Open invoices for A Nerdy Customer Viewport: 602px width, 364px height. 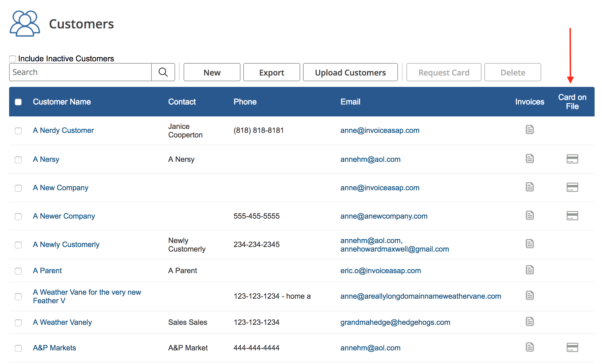530,130
